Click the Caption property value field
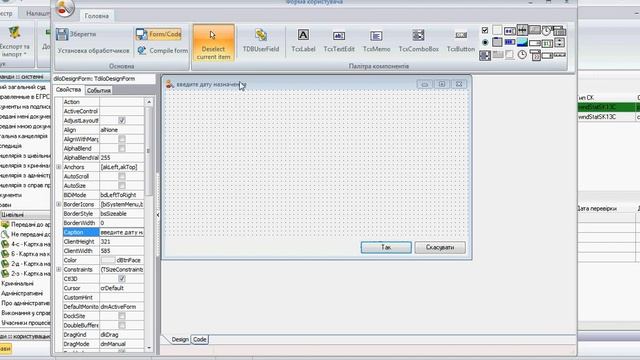Screen dimensions: 640x360 pyautogui.click(x=122, y=232)
